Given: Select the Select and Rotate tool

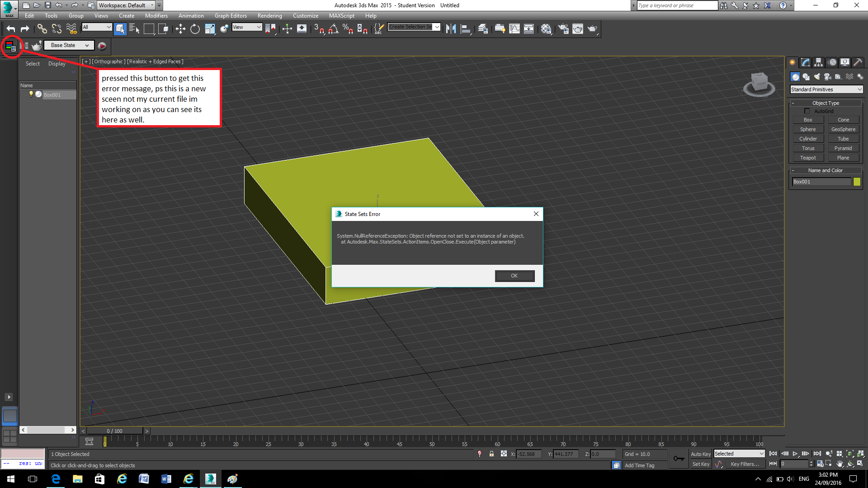Looking at the screenshot, I should (x=194, y=28).
